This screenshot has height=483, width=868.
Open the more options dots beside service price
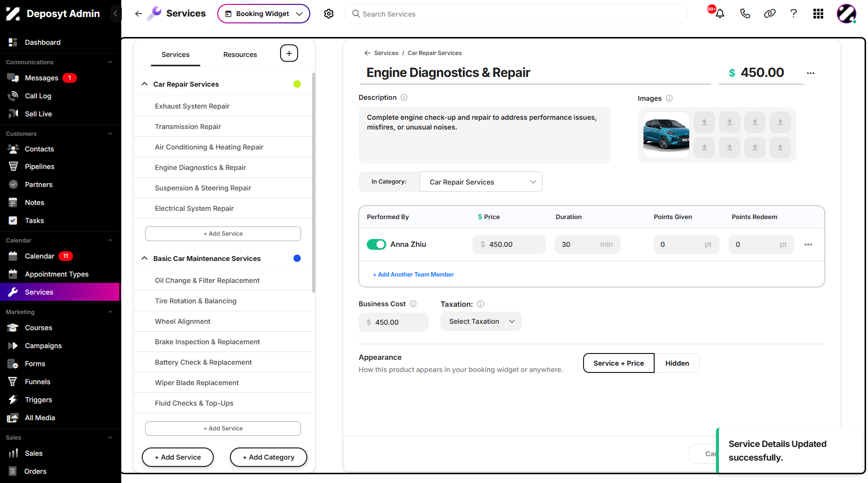coord(811,73)
